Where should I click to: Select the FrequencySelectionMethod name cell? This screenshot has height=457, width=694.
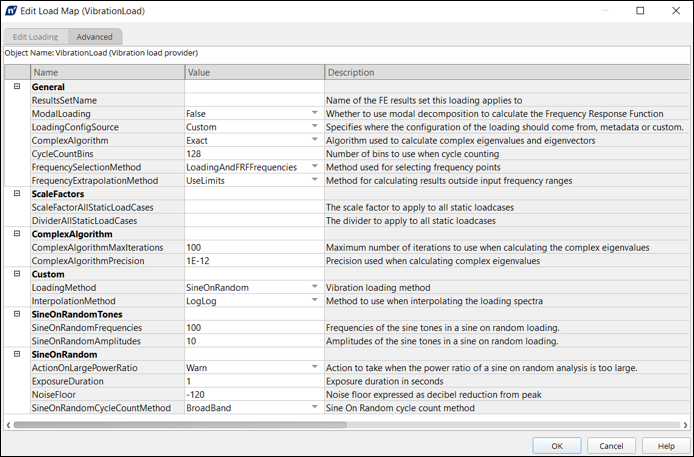pos(108,167)
